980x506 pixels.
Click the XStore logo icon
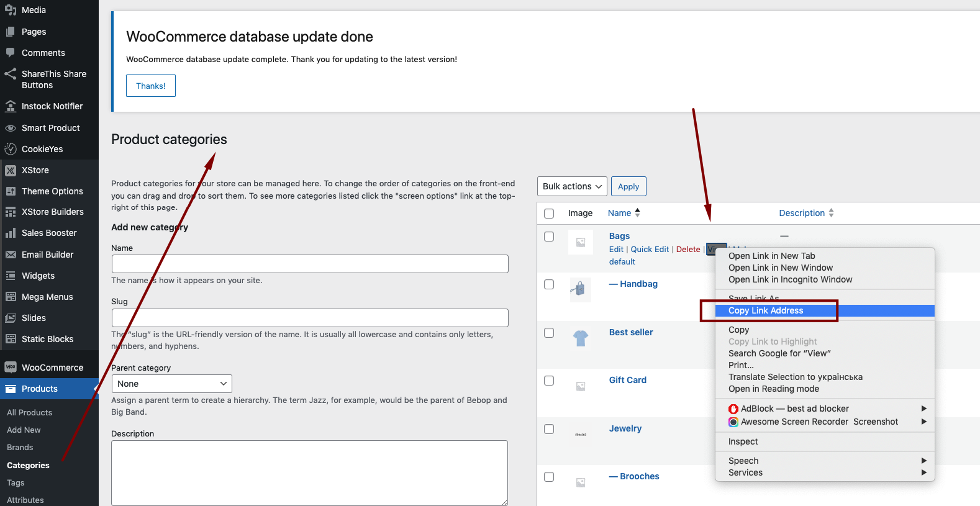coord(11,170)
